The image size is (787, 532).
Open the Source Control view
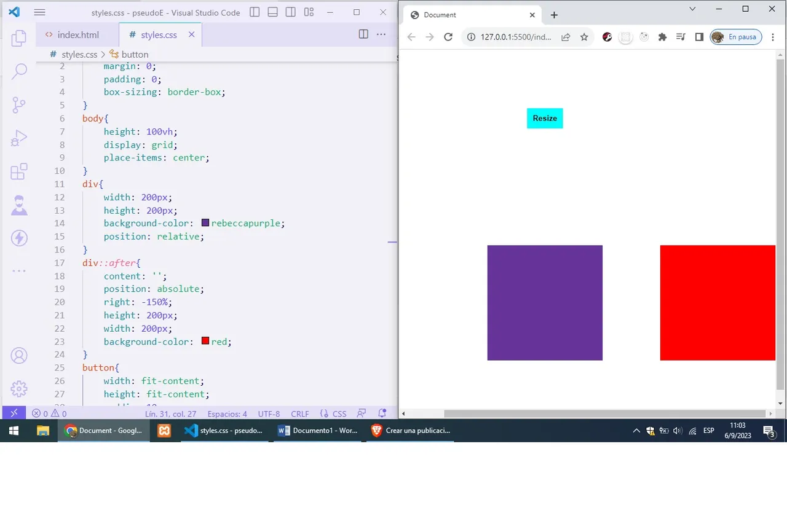[19, 104]
